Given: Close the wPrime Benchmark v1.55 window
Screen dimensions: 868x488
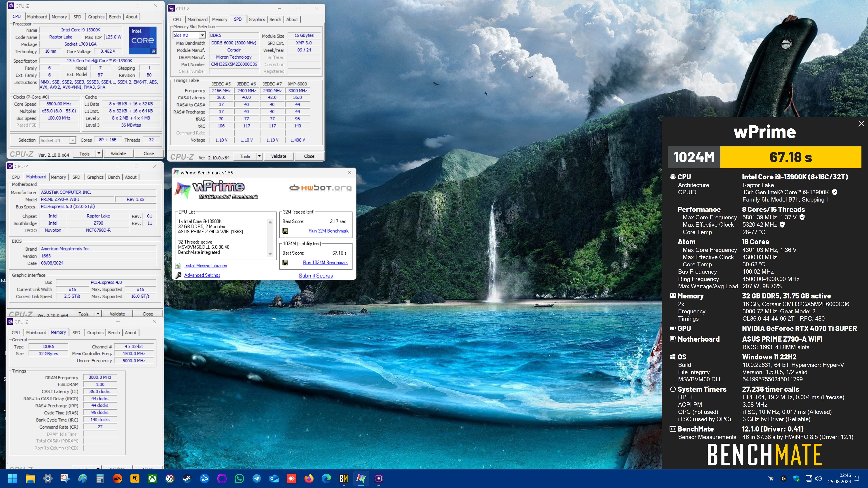Looking at the screenshot, I should coord(350,172).
